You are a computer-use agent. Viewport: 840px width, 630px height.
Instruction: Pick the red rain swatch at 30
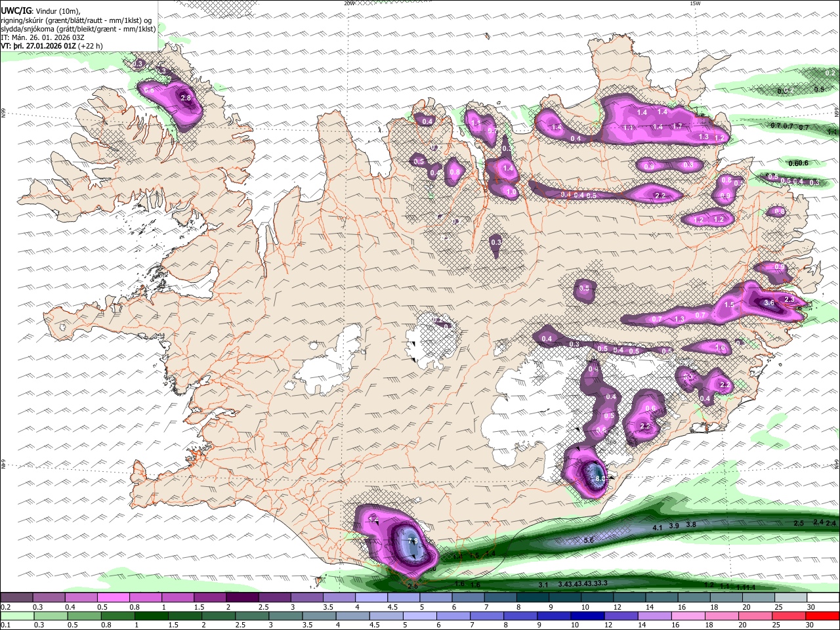[822, 616]
